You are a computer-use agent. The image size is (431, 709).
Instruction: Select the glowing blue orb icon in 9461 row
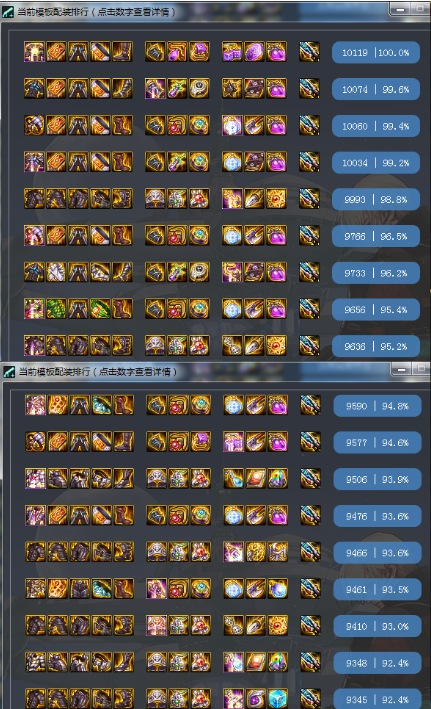click(x=278, y=589)
